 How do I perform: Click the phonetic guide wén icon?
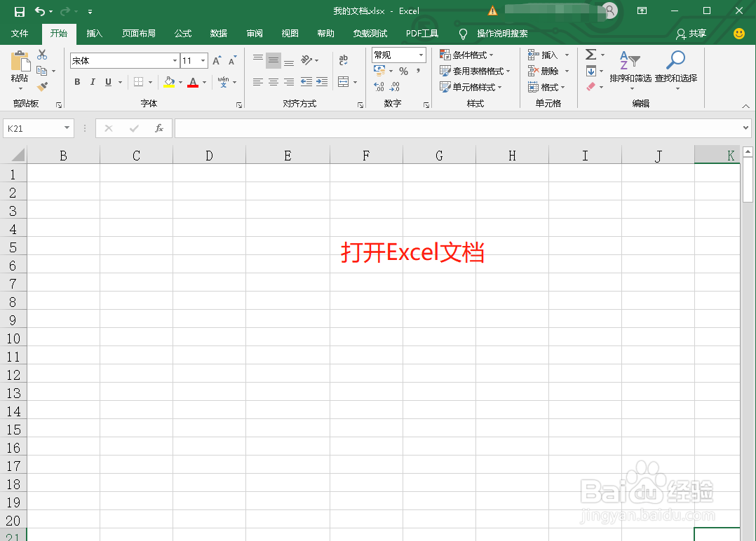tap(223, 82)
